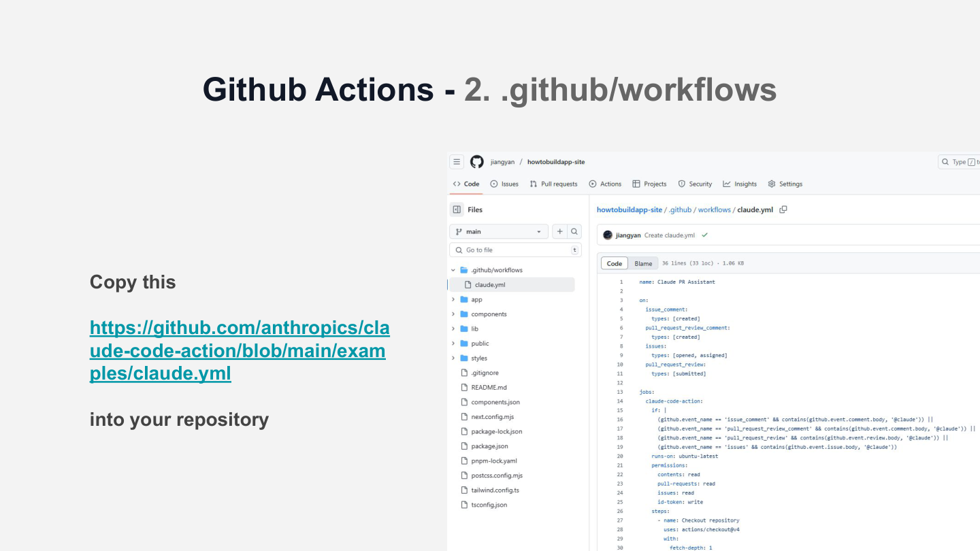This screenshot has height=551, width=980.
Task: Open the components folder icon
Action: 464,314
